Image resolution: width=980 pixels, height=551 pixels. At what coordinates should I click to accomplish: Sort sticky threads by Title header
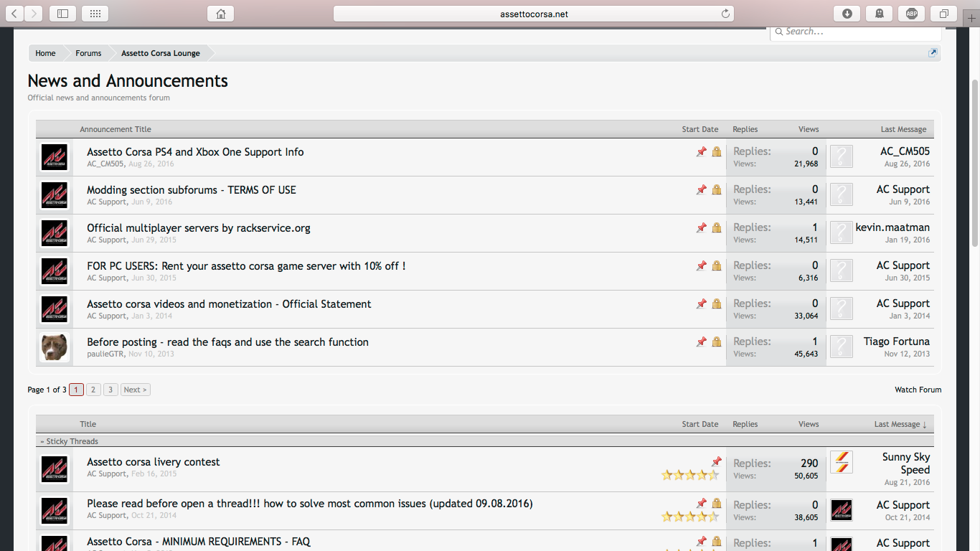point(88,424)
